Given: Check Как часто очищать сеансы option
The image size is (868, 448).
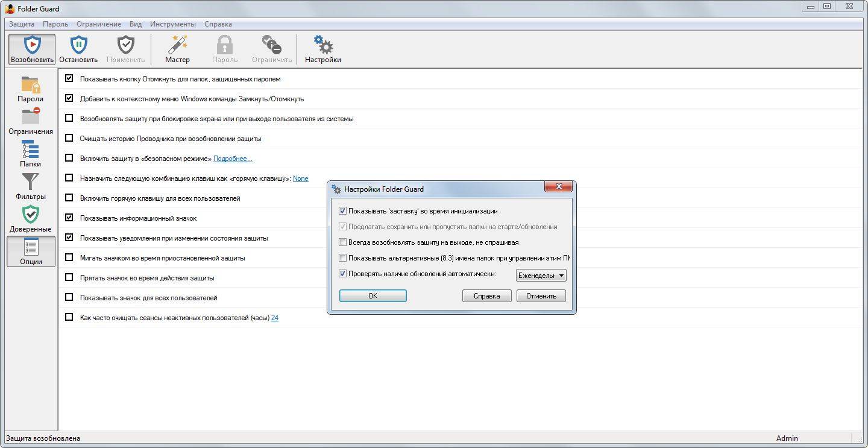Looking at the screenshot, I should [69, 317].
